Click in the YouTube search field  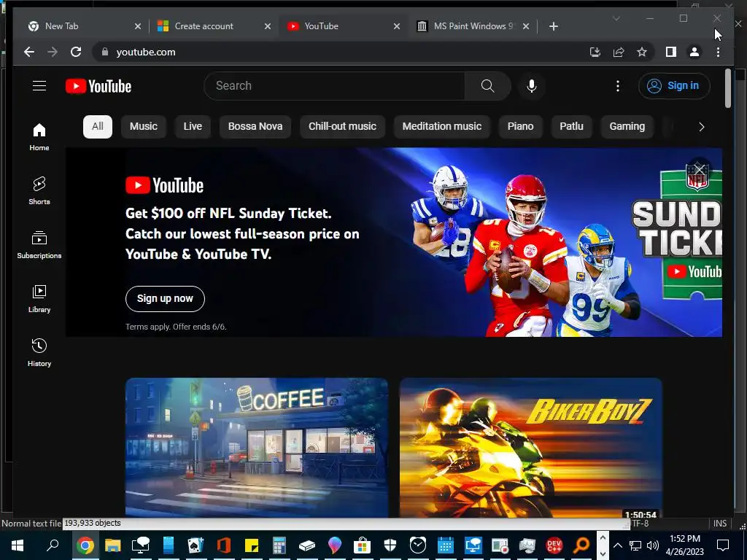(x=334, y=86)
